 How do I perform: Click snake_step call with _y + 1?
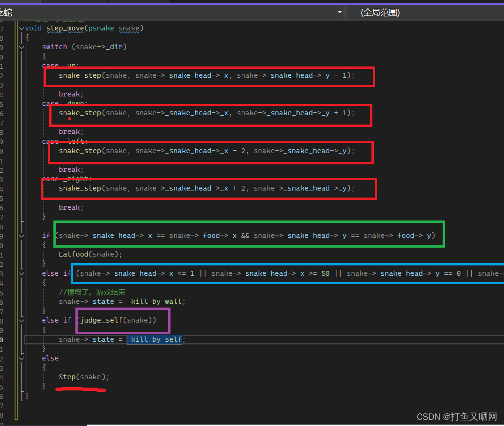207,113
